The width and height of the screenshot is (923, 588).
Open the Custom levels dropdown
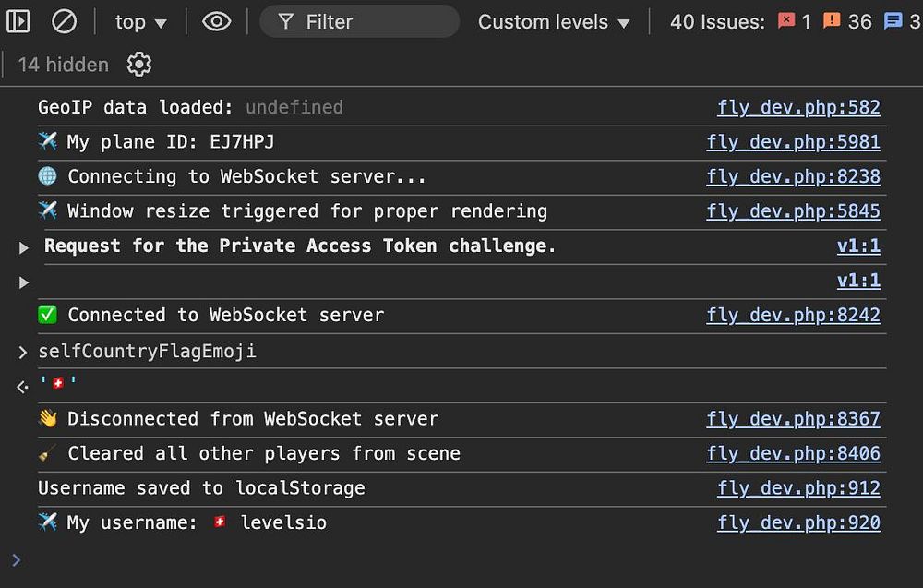tap(554, 22)
